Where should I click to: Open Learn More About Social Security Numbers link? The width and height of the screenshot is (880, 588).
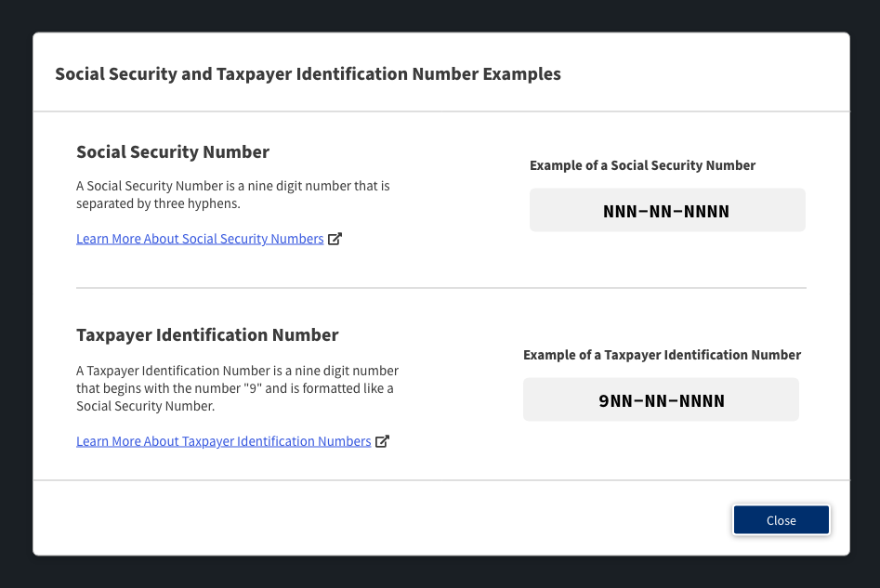coord(200,239)
